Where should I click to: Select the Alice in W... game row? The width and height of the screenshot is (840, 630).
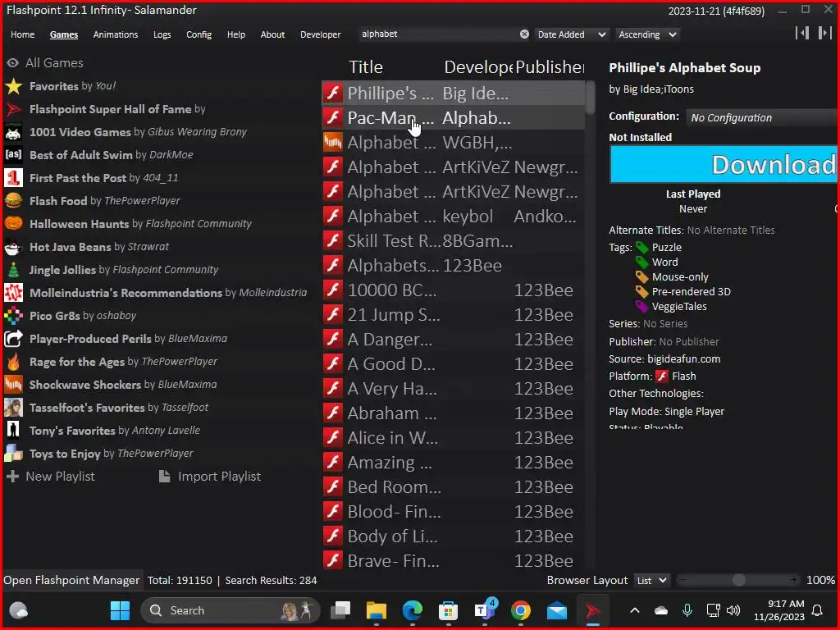point(453,438)
